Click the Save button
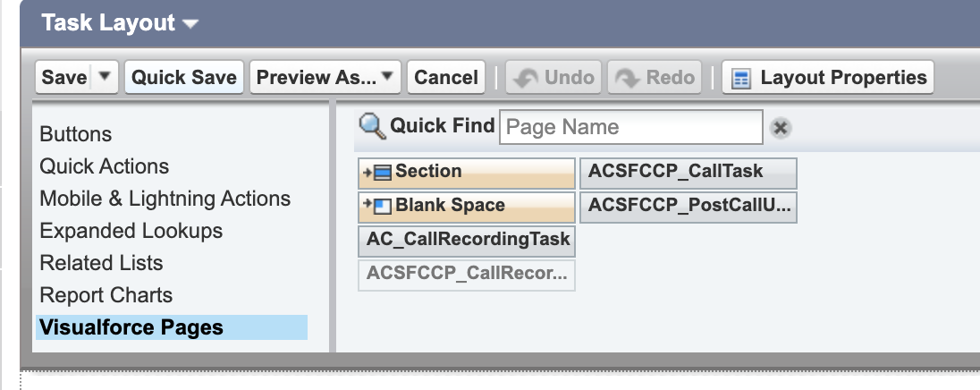 (x=64, y=77)
